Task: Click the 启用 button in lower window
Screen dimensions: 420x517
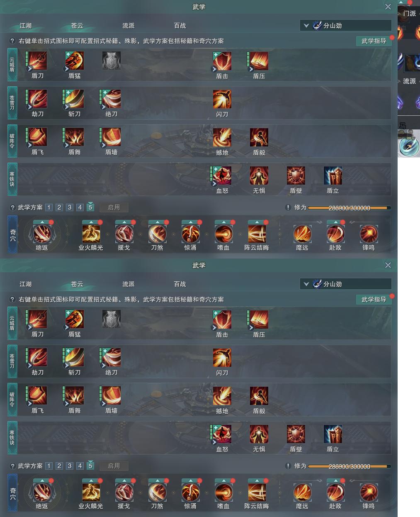Action: coord(114,466)
